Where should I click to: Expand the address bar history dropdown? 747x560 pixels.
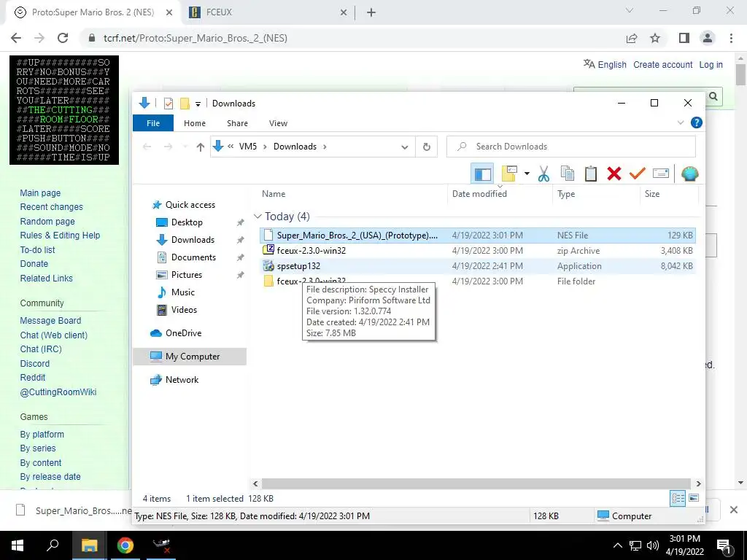pyautogui.click(x=404, y=147)
